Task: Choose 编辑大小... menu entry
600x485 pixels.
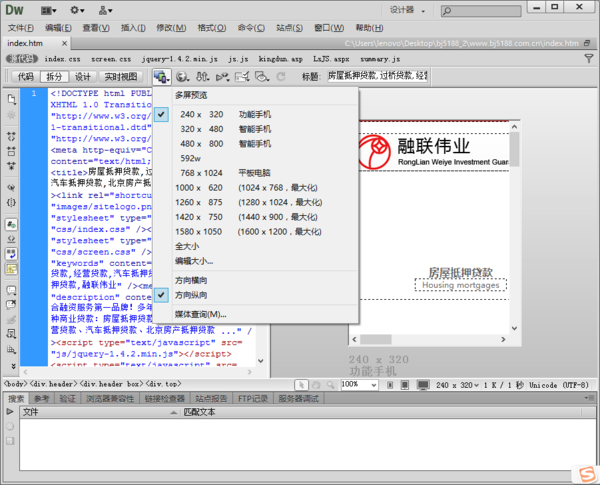Action: [x=256, y=261]
